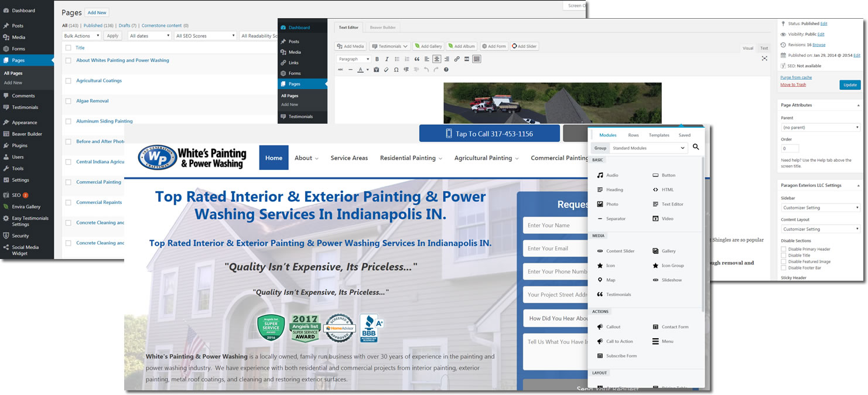Align text left in editor toolbar
This screenshot has width=868, height=395.
427,59
